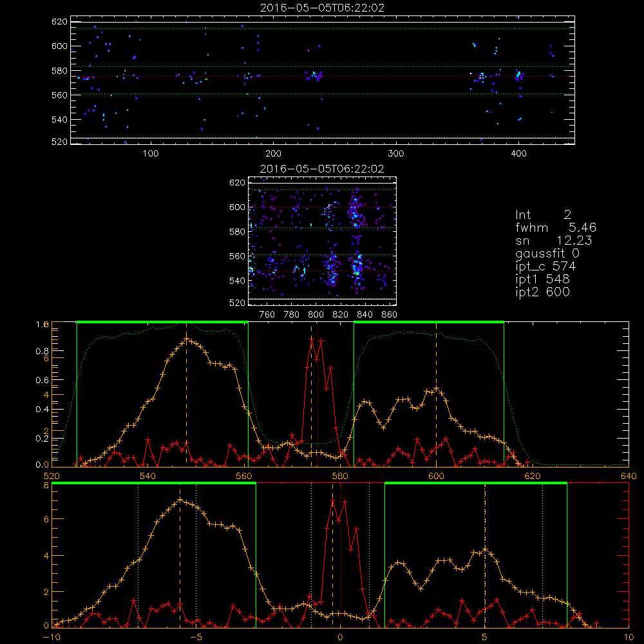
Task: Click the 'gaussfit 0' line
Action: [547, 254]
